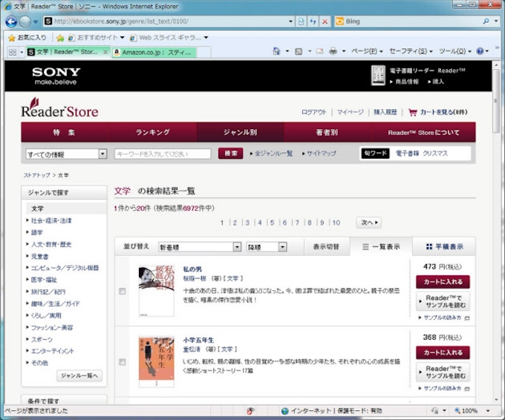Viewport: 505px width, 420px height.
Task: Click the keyword search input field
Action: pyautogui.click(x=163, y=154)
